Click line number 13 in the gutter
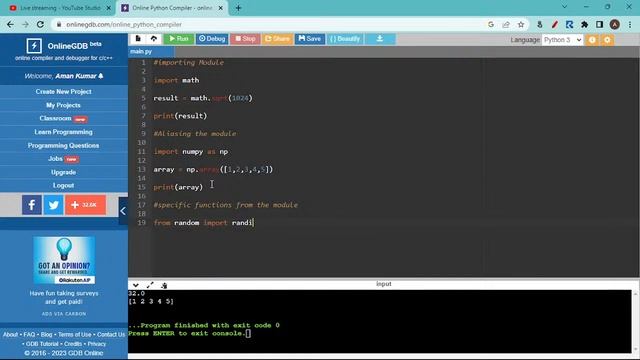640x360 pixels. coord(142,169)
